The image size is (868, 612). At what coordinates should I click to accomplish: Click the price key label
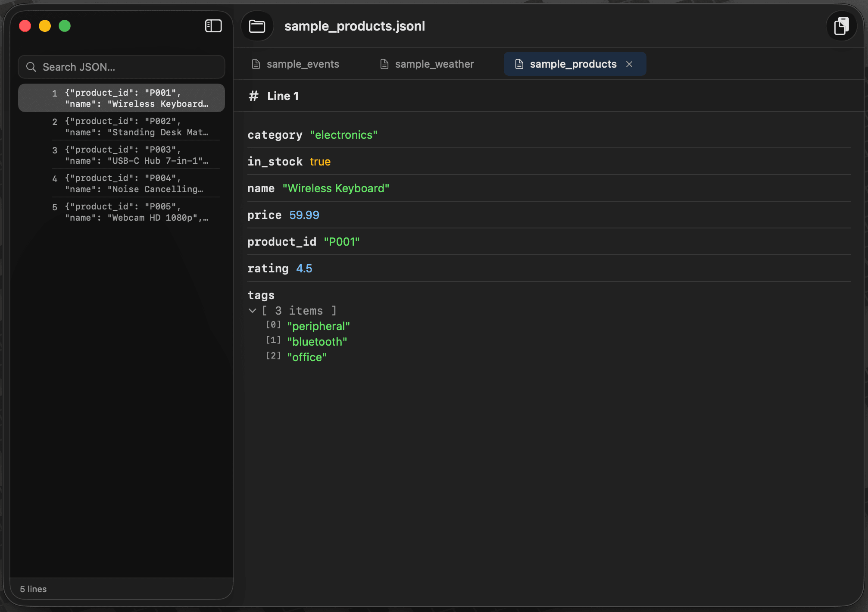pos(264,215)
